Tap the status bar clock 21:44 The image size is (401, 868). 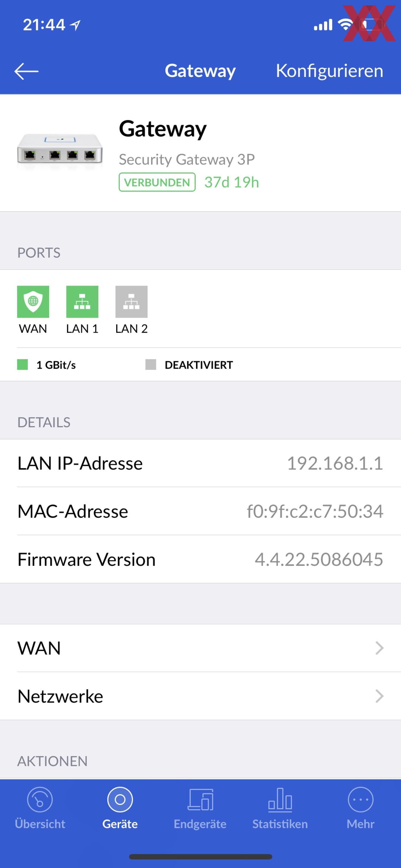[x=44, y=25]
